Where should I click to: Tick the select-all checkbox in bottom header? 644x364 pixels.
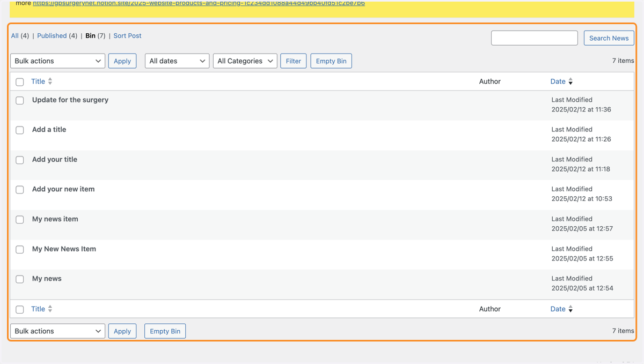pyautogui.click(x=20, y=309)
